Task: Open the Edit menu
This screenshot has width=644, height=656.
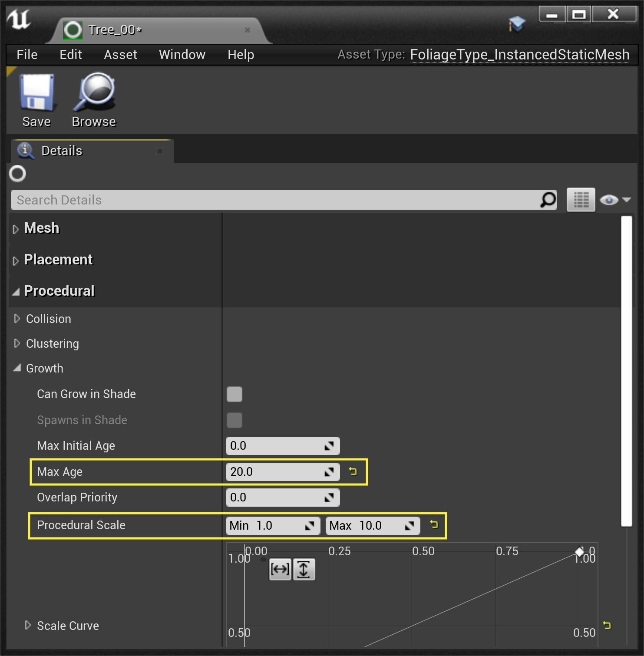Action: click(x=71, y=55)
